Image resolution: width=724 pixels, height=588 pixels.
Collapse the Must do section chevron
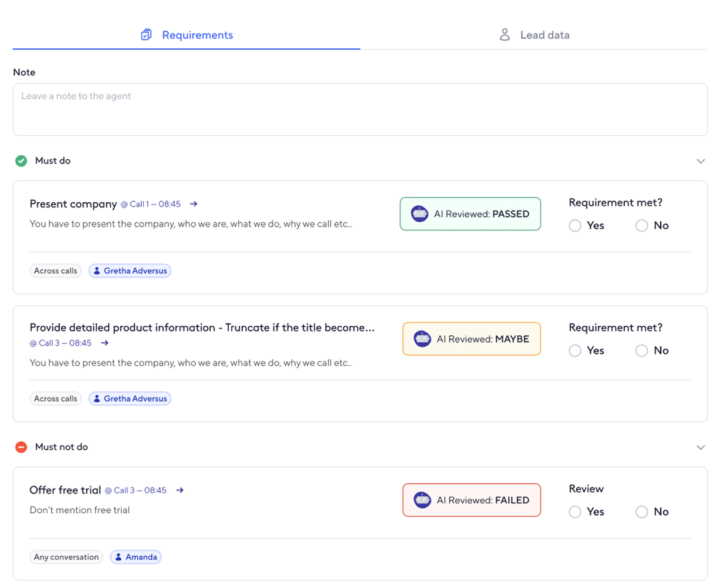(x=700, y=161)
